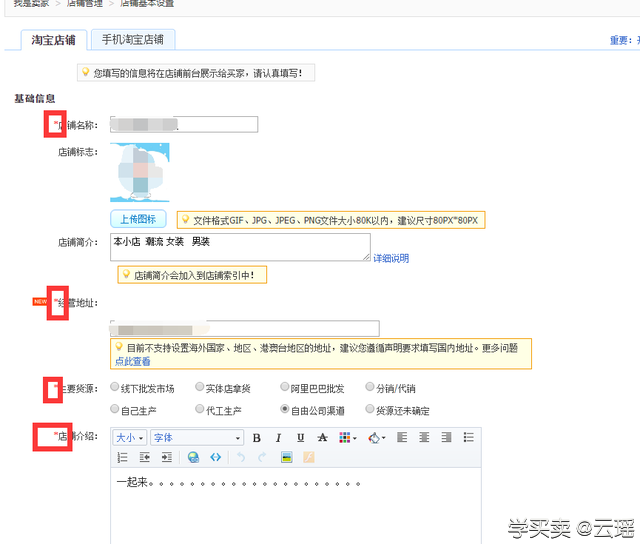Select 实体店拿货 radio option
The height and width of the screenshot is (544, 640).
pos(200,387)
